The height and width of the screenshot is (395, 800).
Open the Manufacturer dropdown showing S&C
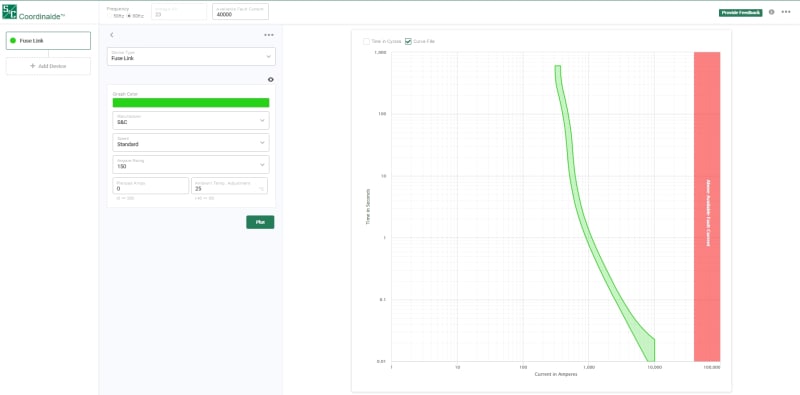click(x=191, y=120)
